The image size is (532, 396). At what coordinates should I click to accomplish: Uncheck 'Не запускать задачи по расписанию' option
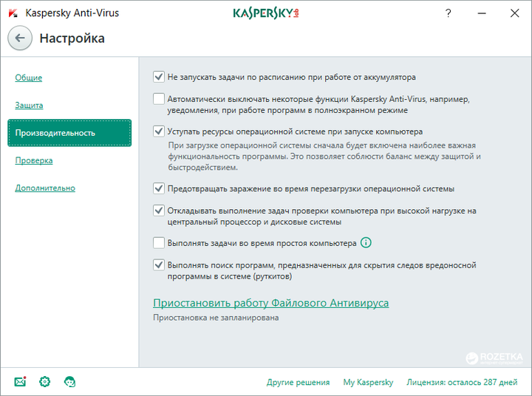point(159,77)
